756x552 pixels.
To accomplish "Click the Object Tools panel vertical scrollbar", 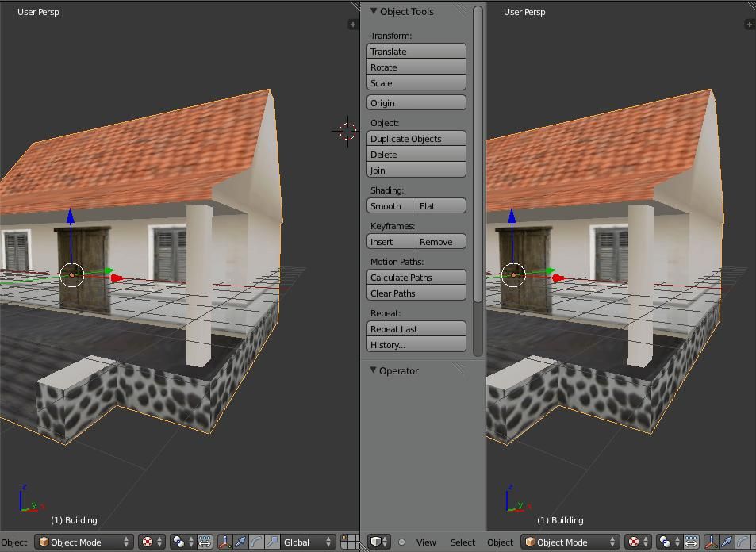I will coord(478,159).
